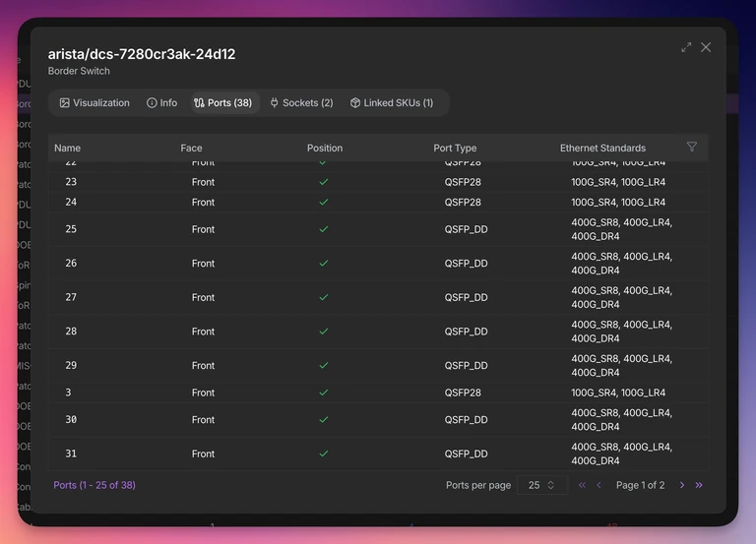756x544 pixels.
Task: Click the position checkmark in row 28
Action: click(x=324, y=332)
